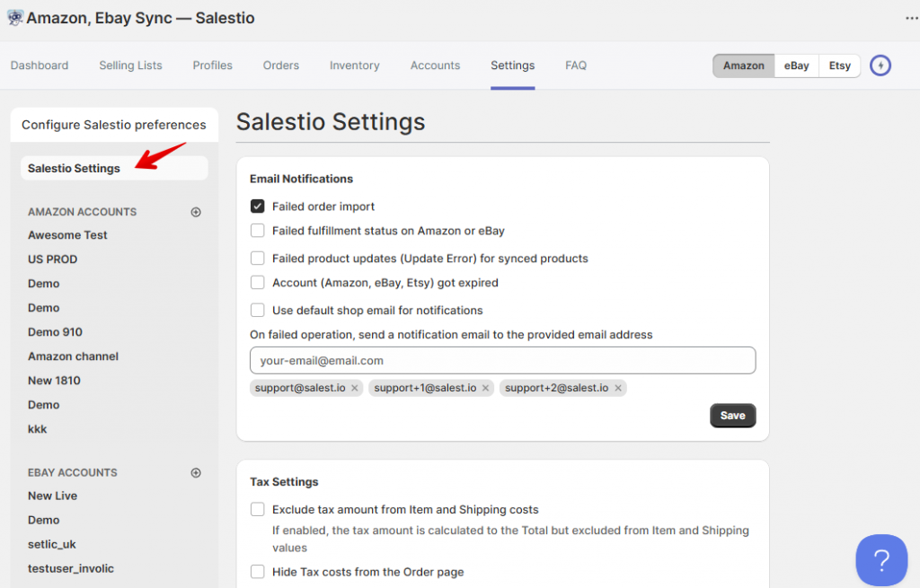Add a new eBay account with plus icon
The image size is (920, 588).
(x=196, y=473)
